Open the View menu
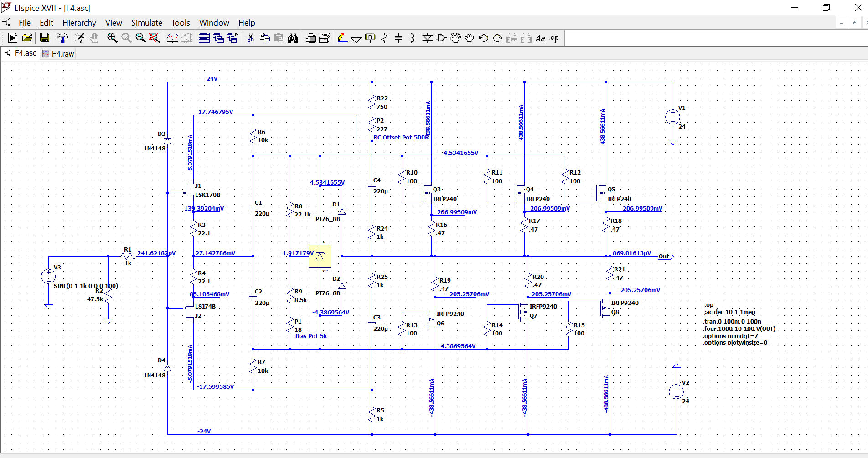The image size is (868, 458). coord(114,23)
